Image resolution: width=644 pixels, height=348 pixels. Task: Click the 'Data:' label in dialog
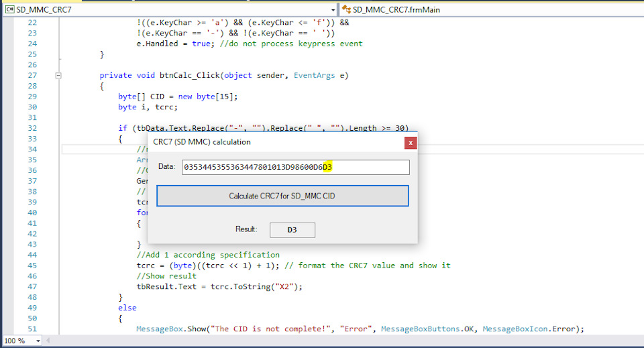tap(167, 166)
